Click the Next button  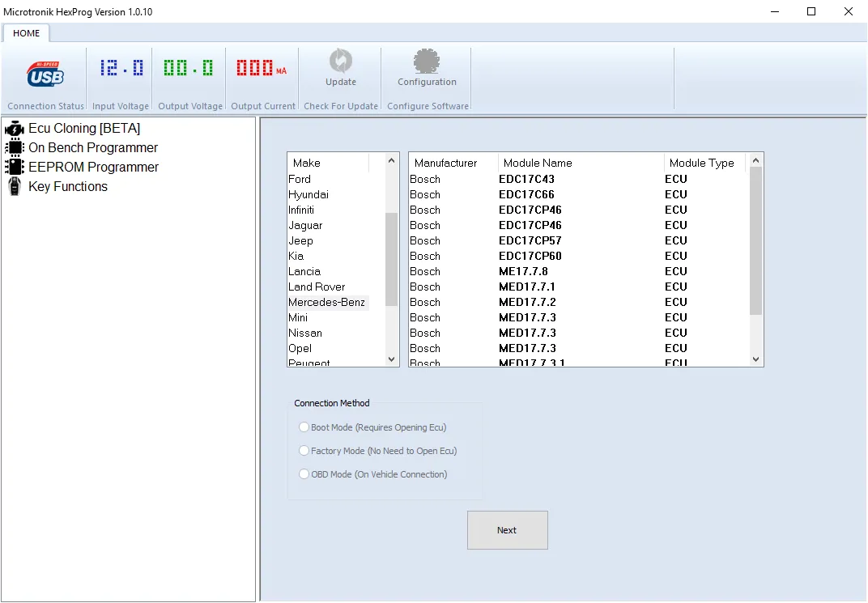point(507,530)
